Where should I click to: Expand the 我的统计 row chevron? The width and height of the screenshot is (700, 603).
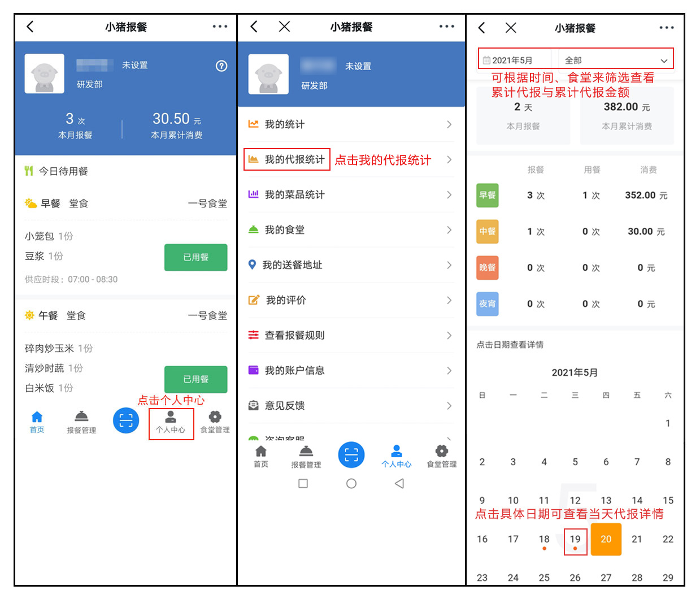[x=449, y=124]
